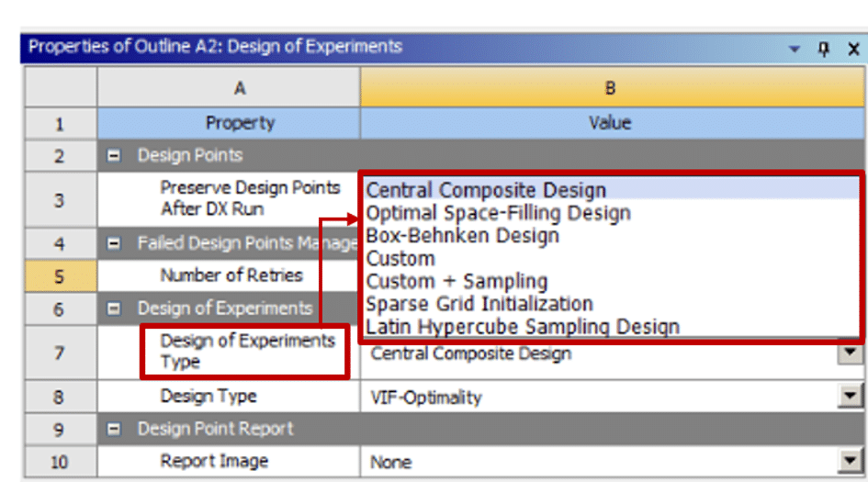
Task: Open the Design of Experiments Type dropdown arrow
Action: click(x=851, y=353)
